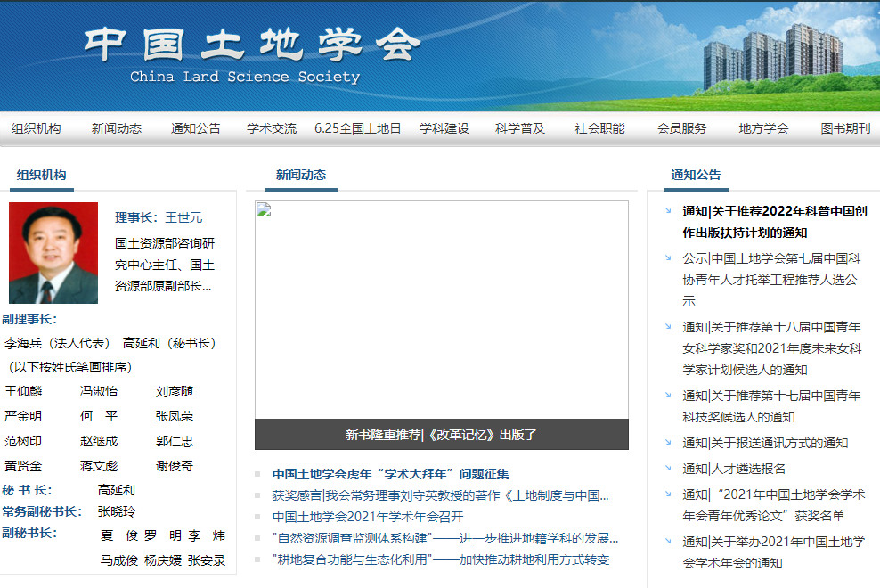Open the notice about 青年优秀论文获奖名单

click(774, 505)
